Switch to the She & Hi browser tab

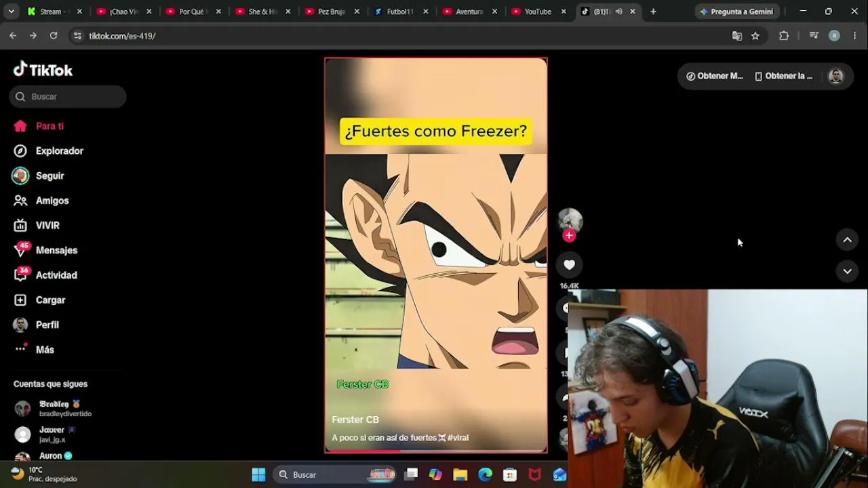[x=262, y=12]
